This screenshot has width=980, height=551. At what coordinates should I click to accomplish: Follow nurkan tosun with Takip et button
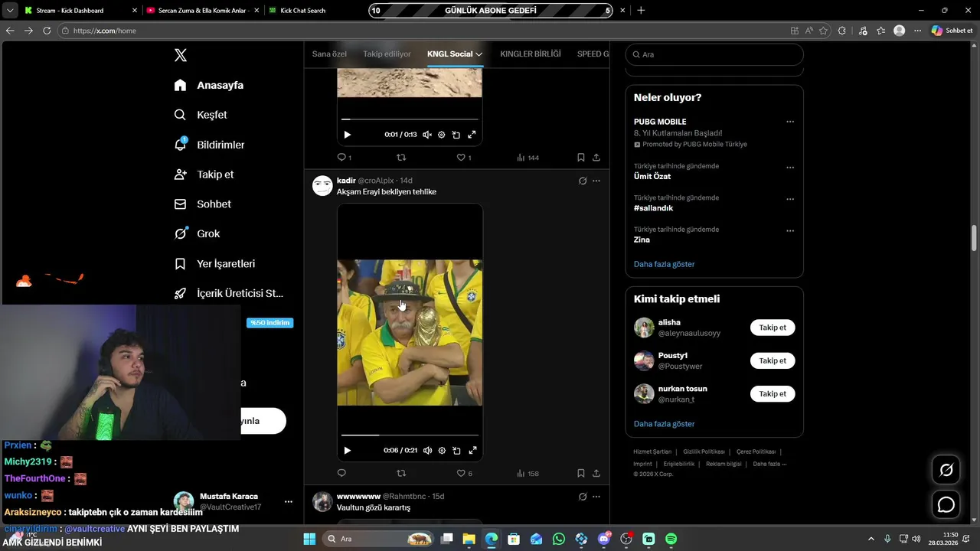tap(773, 394)
